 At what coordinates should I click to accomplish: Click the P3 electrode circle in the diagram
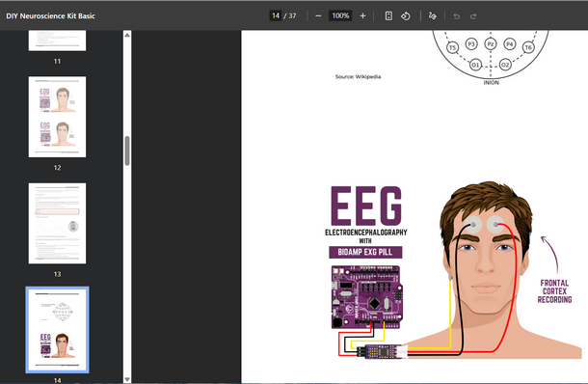pyautogui.click(x=471, y=44)
